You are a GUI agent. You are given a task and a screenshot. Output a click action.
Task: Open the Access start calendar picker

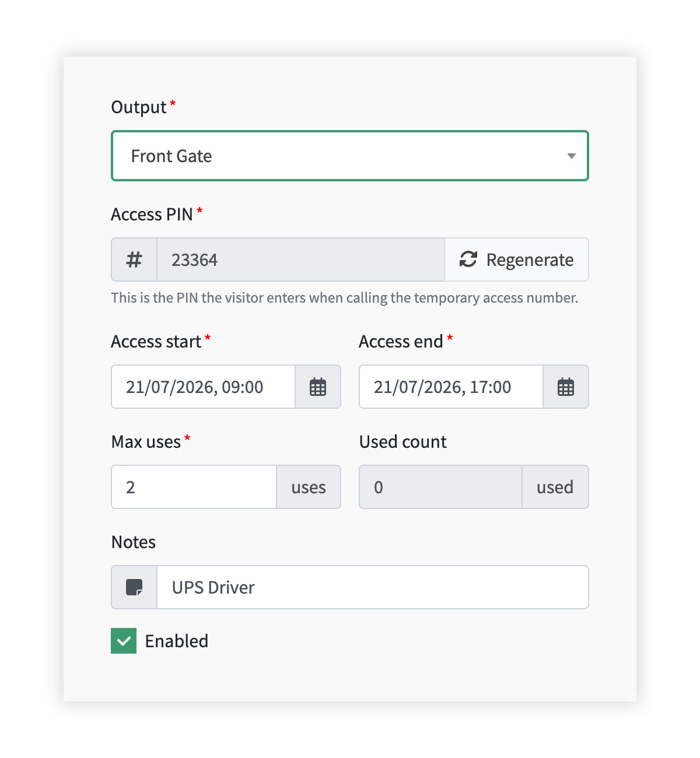coord(318,387)
